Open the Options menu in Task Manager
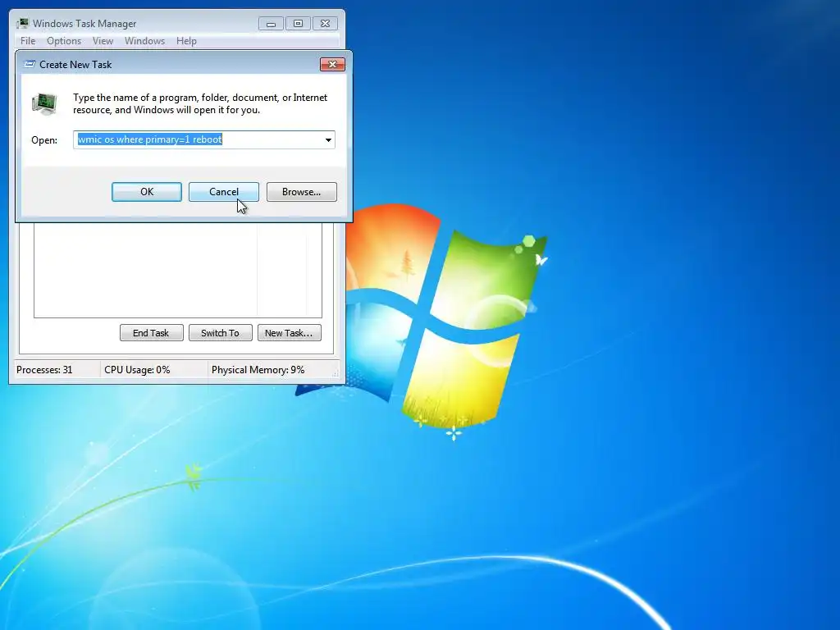 [64, 41]
